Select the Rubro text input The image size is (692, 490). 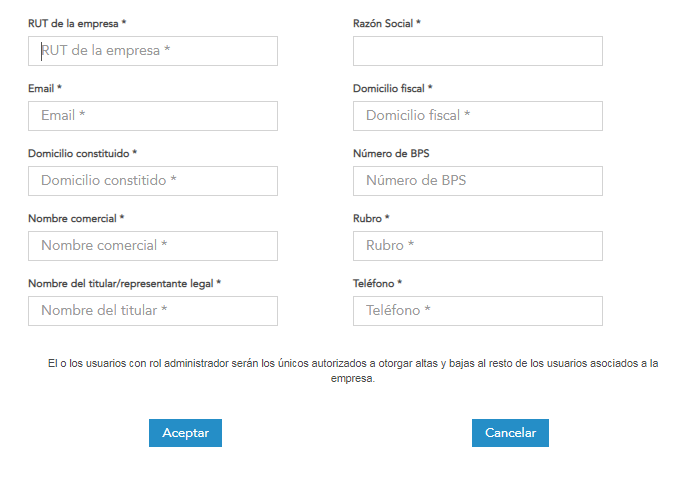pyautogui.click(x=477, y=246)
